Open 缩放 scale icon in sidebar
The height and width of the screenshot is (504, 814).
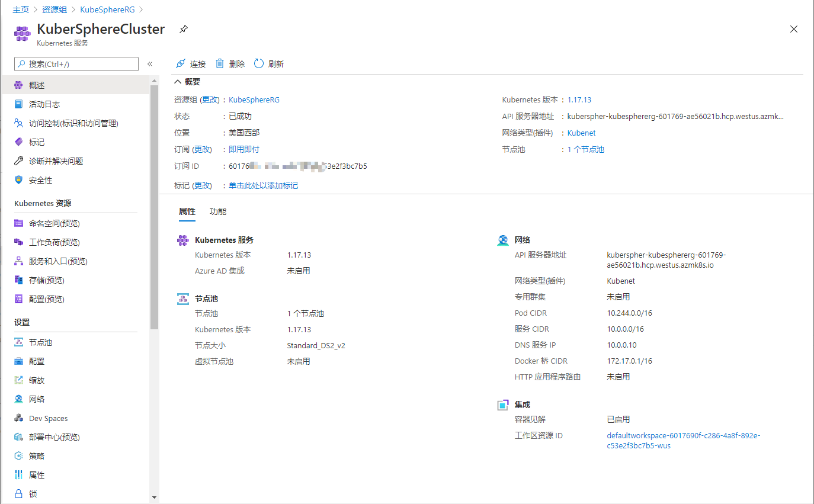(x=19, y=380)
